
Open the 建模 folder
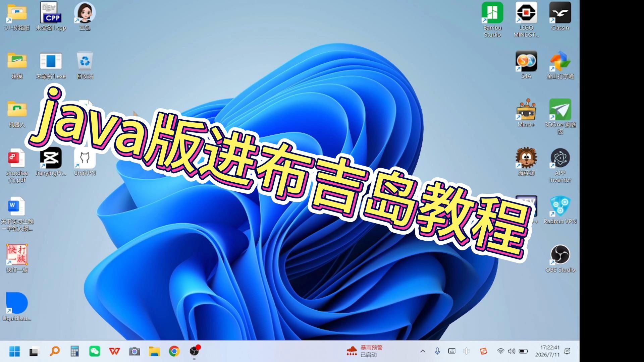coord(17,66)
